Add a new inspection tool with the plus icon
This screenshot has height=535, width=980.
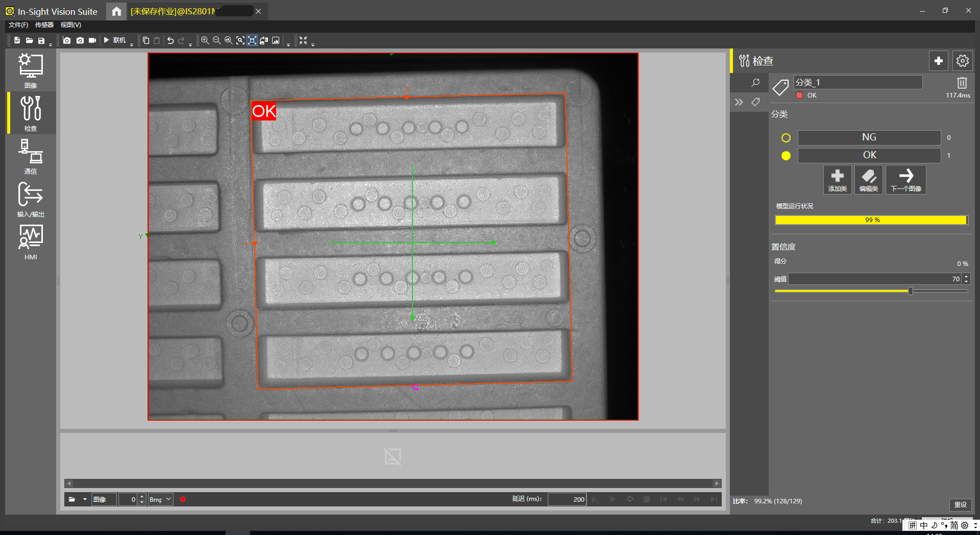pyautogui.click(x=938, y=61)
